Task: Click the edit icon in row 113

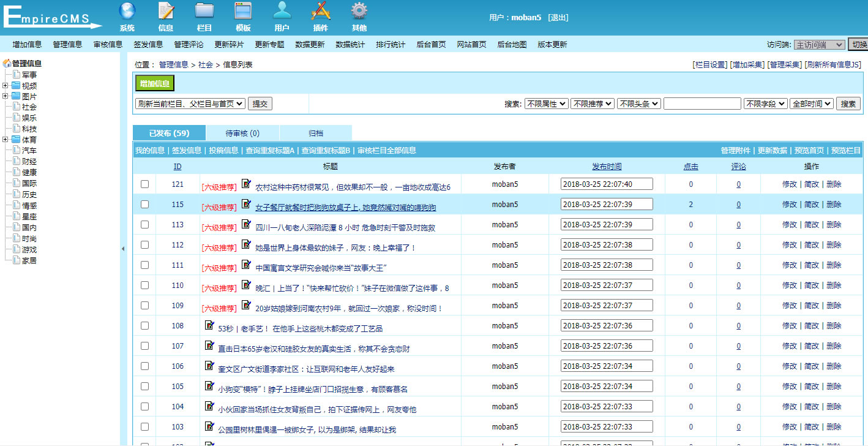Action: [246, 224]
